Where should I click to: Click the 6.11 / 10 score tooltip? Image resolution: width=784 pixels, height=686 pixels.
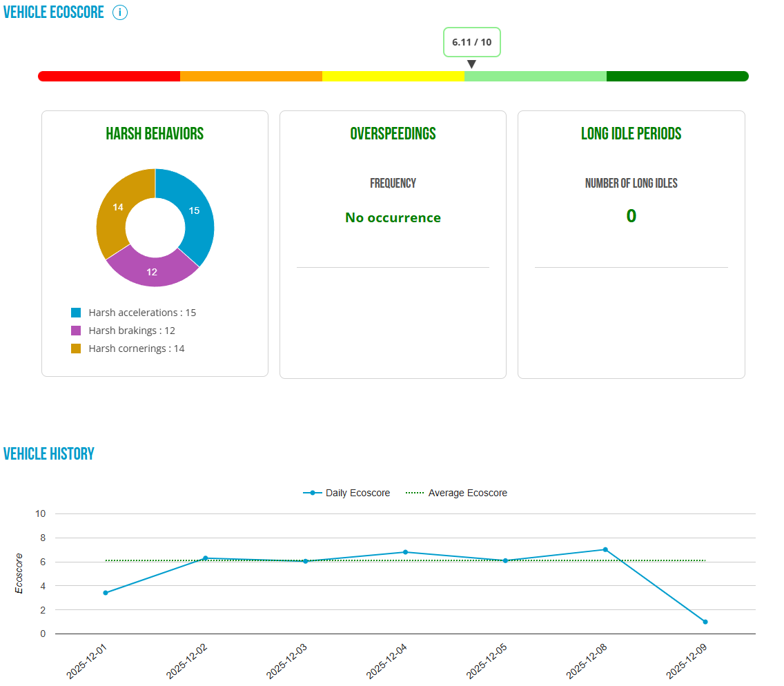pyautogui.click(x=471, y=42)
